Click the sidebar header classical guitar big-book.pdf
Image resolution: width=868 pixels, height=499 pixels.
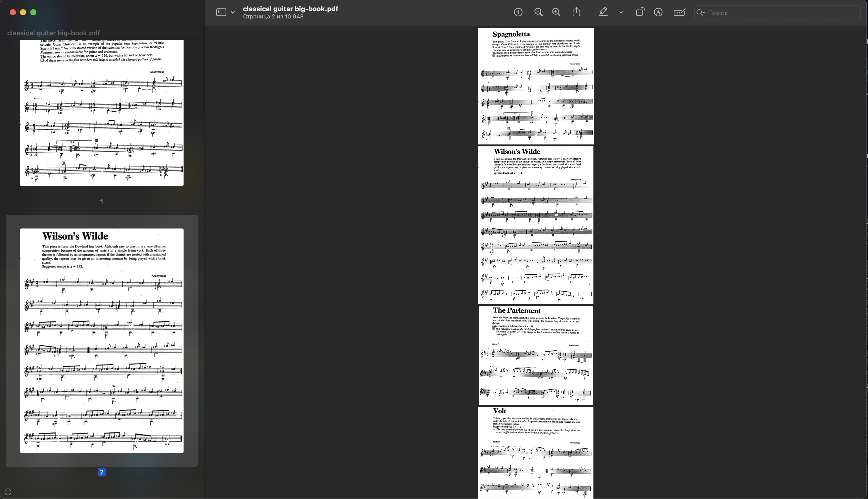point(54,33)
